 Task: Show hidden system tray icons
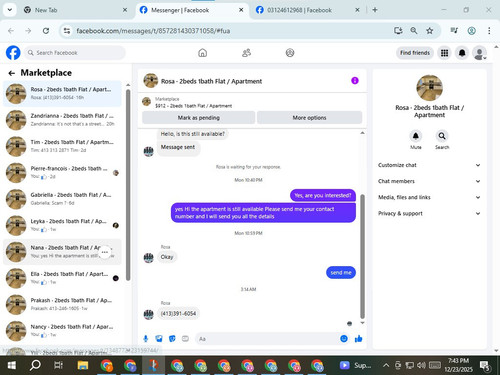(386, 365)
